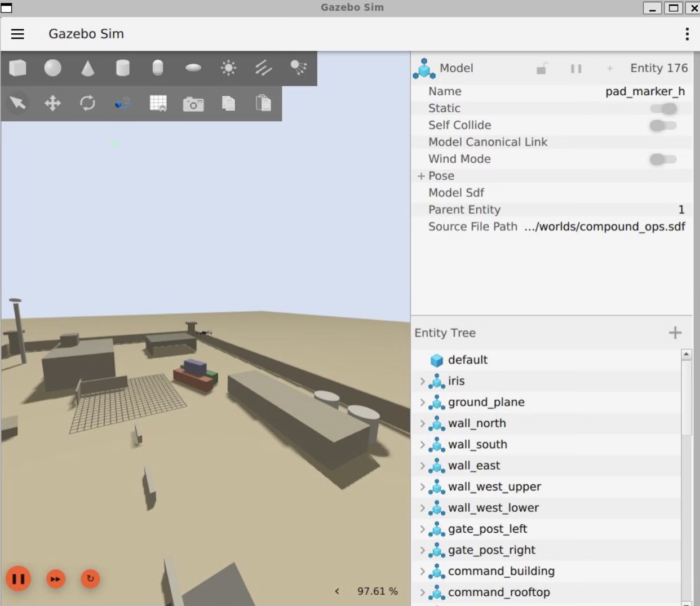Select ground_plane in Entity Tree
Screen dimensions: 700x606
pos(547,402)
